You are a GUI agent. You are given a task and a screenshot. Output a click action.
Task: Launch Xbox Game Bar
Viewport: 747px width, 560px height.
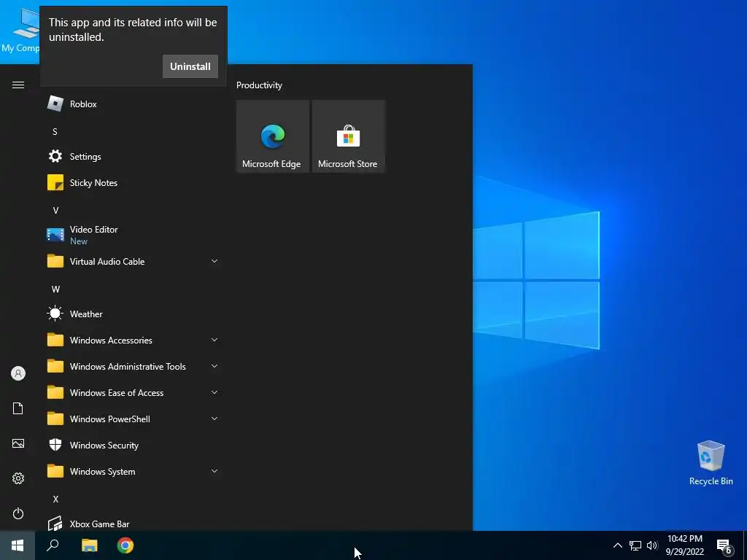click(133, 524)
